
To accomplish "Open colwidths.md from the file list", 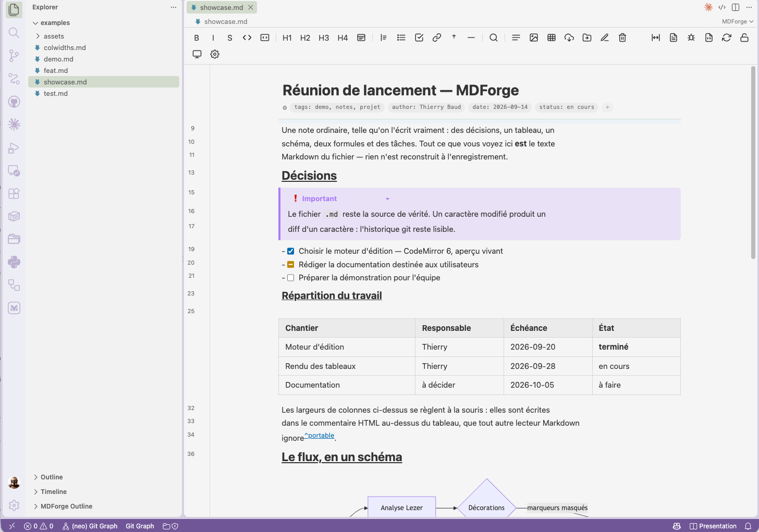I will point(104,47).
